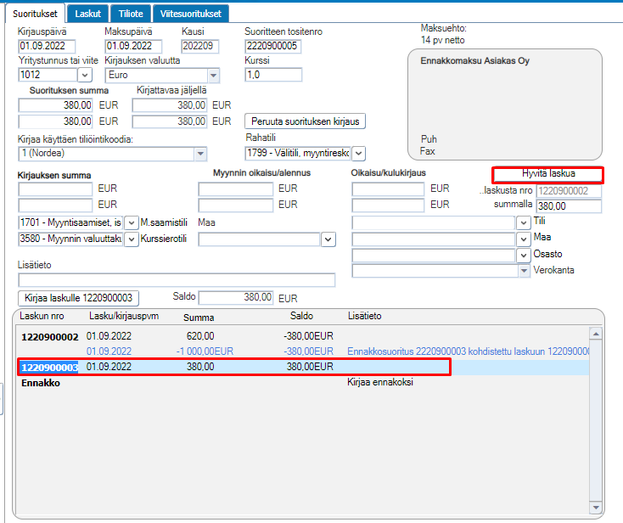Expand the Kirjauksen valuutta Euro dropdown
Image resolution: width=623 pixels, height=523 pixels.
pyautogui.click(x=214, y=75)
